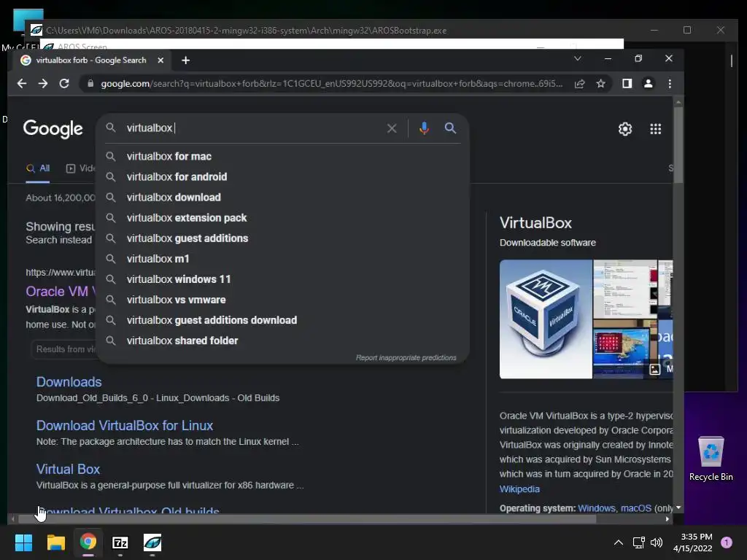Choose virtualbox guest additions download suggestion
This screenshot has width=747, height=560.
[x=282, y=320]
